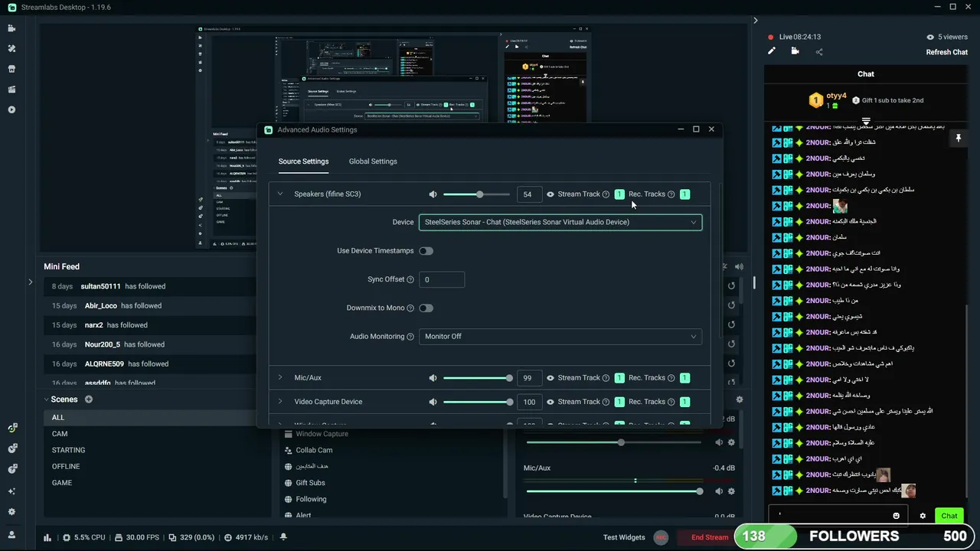Screen dimensions: 980x551
Task: Click the share icon beside camera icon
Action: click(819, 52)
